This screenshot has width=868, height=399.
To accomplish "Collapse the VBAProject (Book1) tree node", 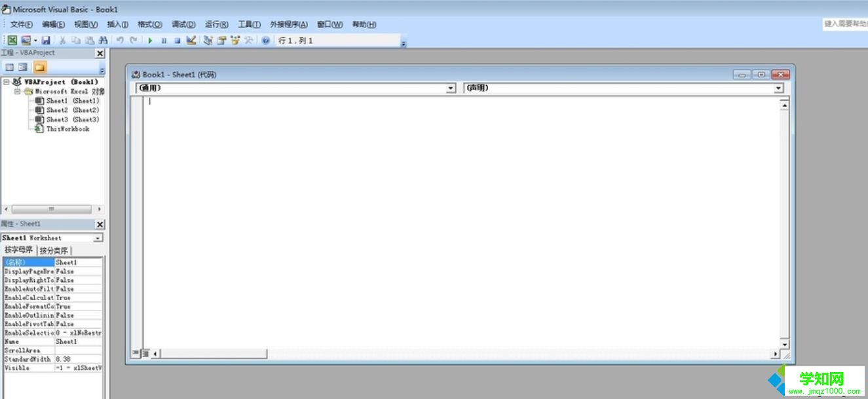I will (x=6, y=81).
